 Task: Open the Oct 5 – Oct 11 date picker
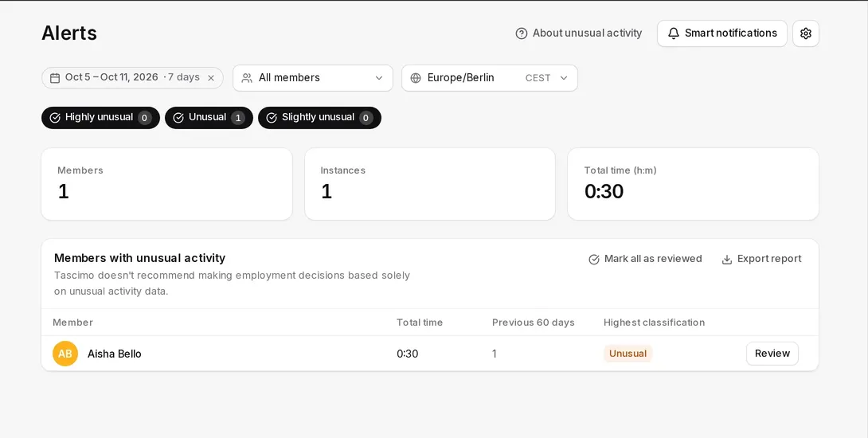[x=132, y=78]
